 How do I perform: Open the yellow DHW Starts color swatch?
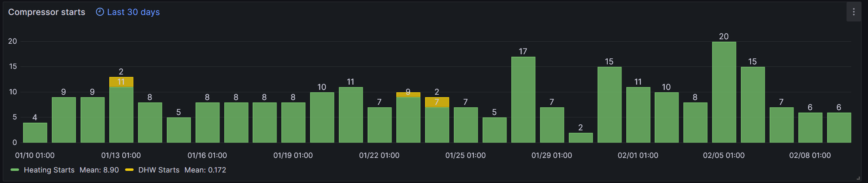pos(129,170)
